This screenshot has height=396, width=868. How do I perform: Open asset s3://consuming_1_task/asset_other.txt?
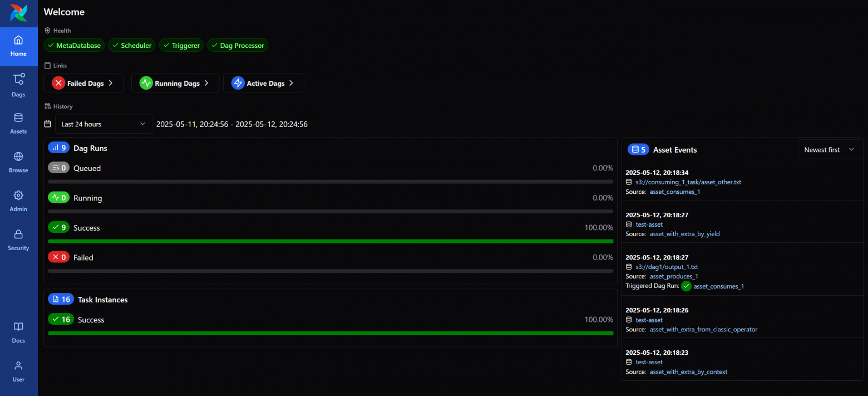click(x=688, y=182)
